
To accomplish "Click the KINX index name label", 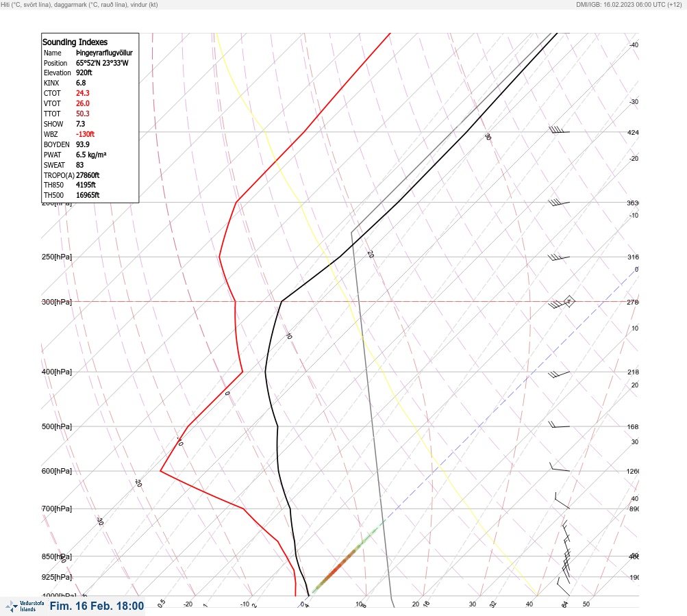I will [51, 83].
